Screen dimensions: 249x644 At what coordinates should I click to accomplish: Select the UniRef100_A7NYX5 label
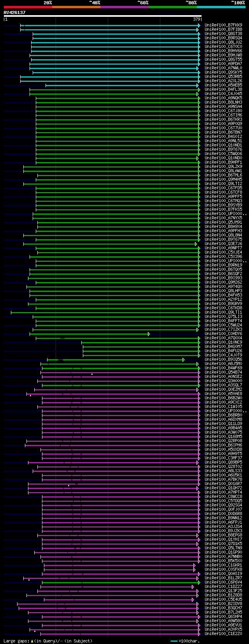223,218
